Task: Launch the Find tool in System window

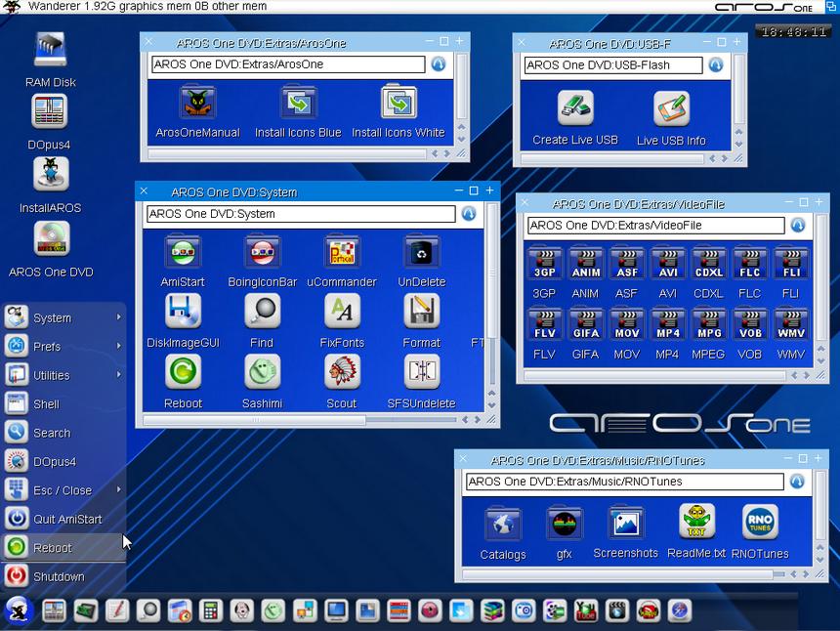Action: 262,312
